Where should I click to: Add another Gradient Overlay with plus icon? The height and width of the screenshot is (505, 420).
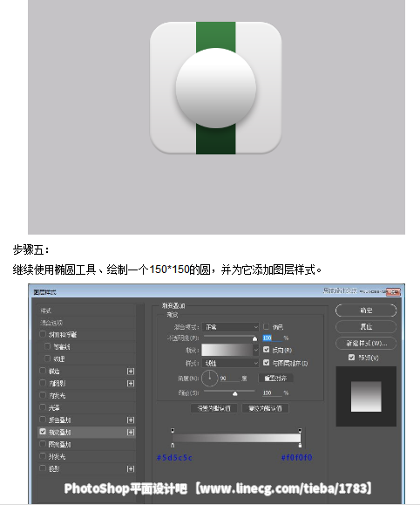[131, 433]
